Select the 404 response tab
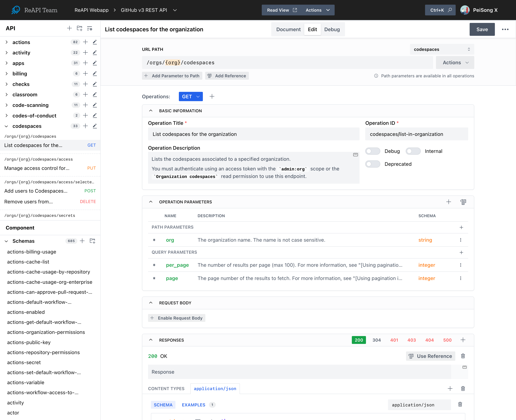Screen dimensions: 516x420 pyautogui.click(x=429, y=340)
